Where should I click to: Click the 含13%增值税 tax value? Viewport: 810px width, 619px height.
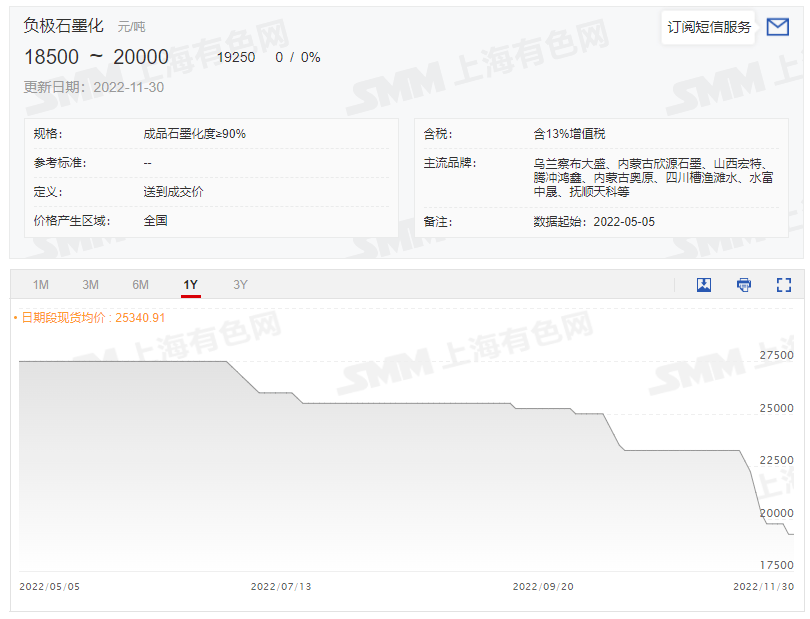point(569,133)
